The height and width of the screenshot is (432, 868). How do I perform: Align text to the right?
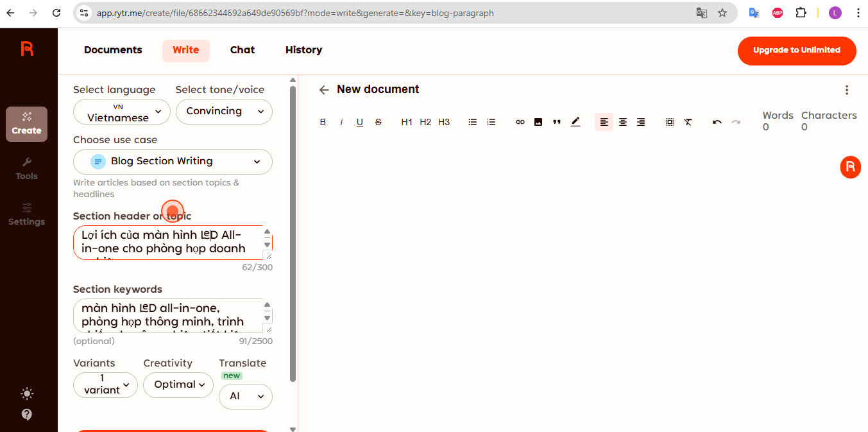(641, 122)
